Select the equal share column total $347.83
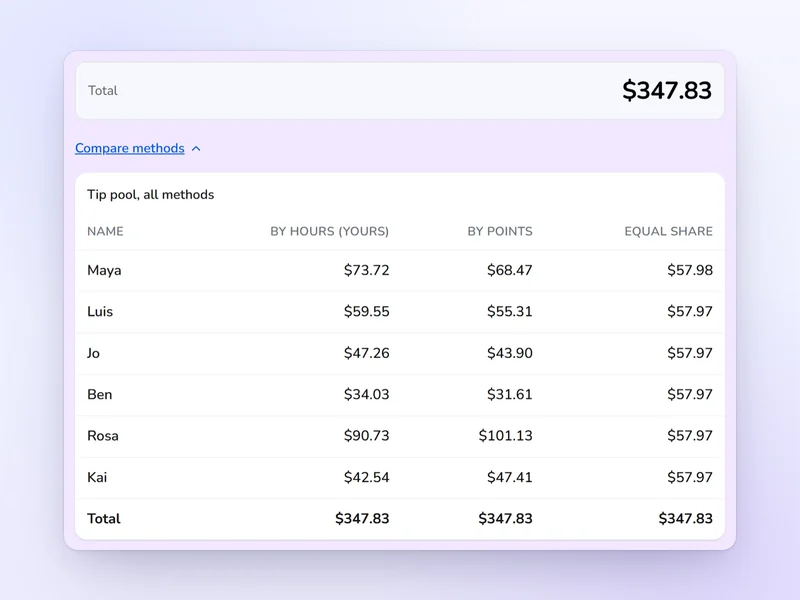 [686, 519]
